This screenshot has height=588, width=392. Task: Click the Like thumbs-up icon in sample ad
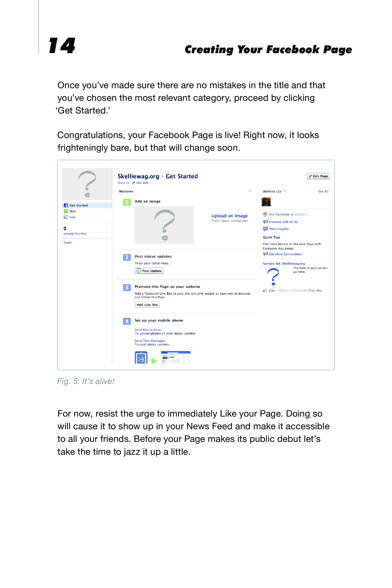[x=265, y=291]
